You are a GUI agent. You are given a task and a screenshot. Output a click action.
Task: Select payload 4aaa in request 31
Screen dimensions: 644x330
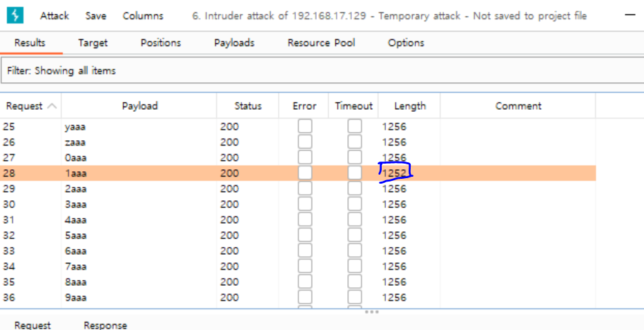pyautogui.click(x=75, y=220)
